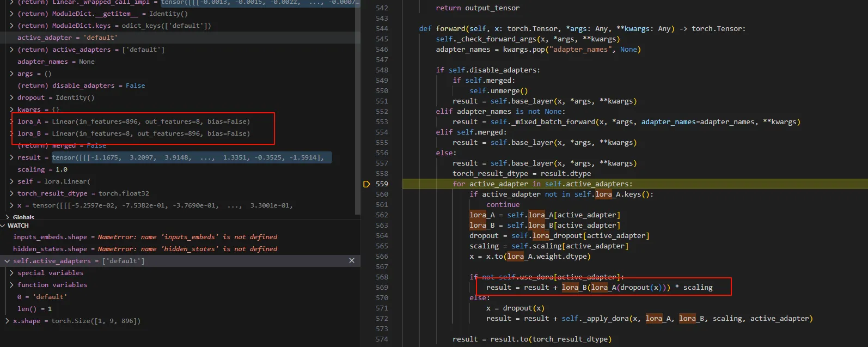This screenshot has height=347, width=868.
Task: Collapse the self.active_adapters watch entry
Action: click(x=8, y=261)
